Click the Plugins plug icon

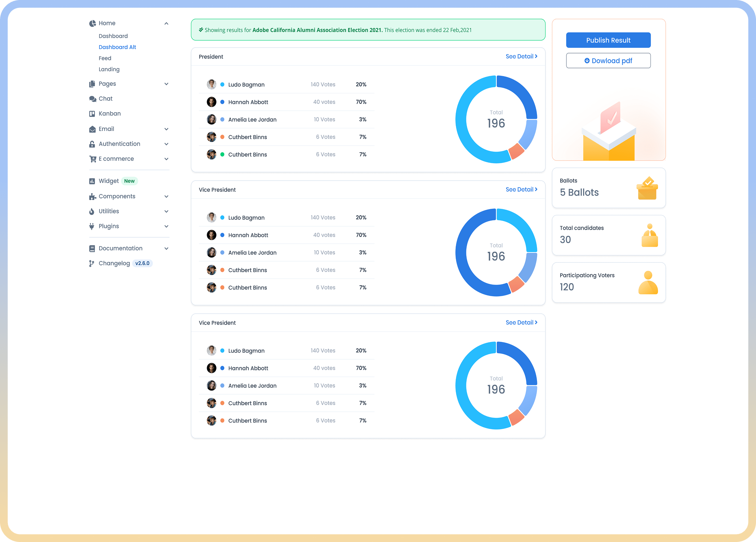point(92,226)
